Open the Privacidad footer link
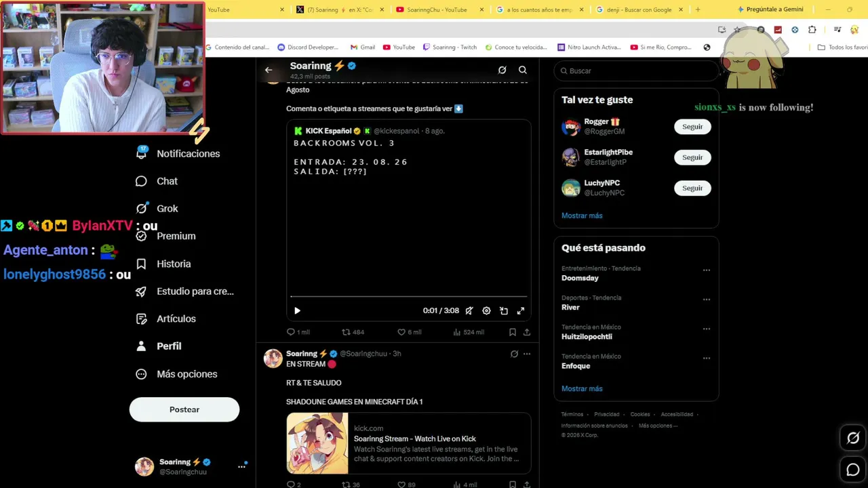 pos(607,414)
